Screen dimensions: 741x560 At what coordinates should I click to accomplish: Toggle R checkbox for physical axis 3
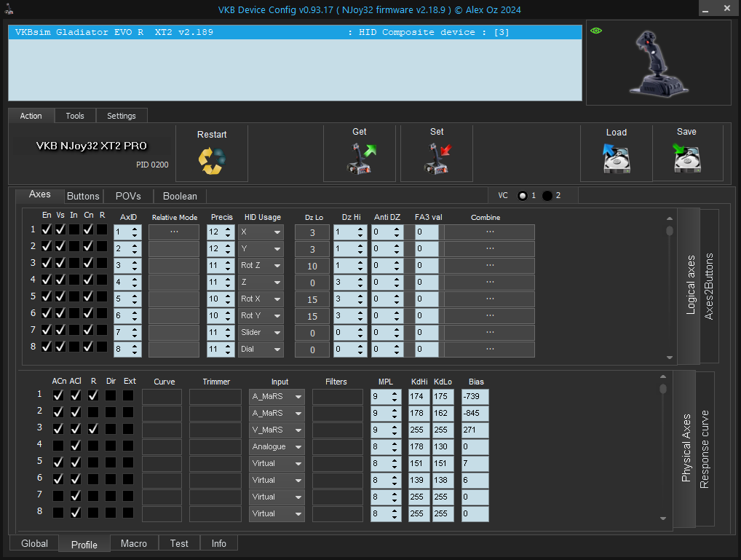(x=93, y=429)
